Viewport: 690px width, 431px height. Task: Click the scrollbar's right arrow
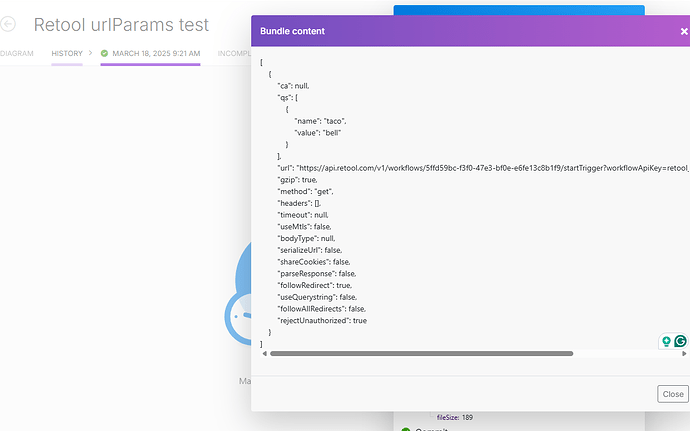pyautogui.click(x=684, y=353)
